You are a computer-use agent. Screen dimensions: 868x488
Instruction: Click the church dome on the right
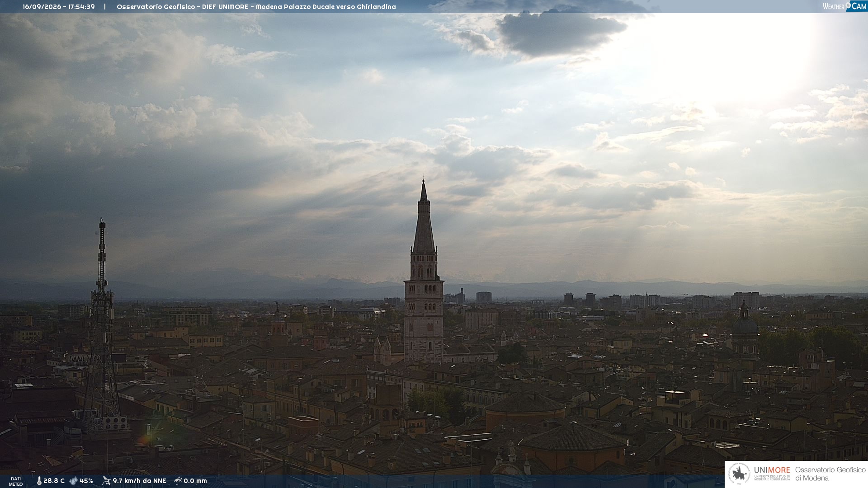744,323
